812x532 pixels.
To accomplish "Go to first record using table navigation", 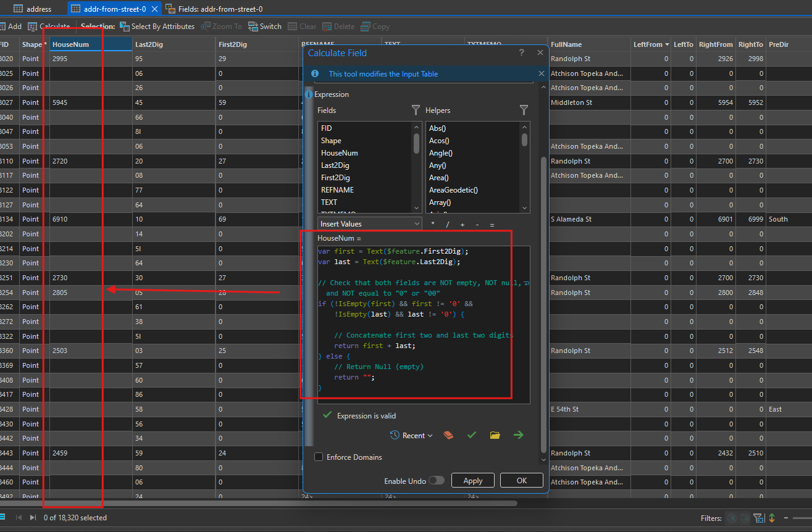I will coord(18,518).
